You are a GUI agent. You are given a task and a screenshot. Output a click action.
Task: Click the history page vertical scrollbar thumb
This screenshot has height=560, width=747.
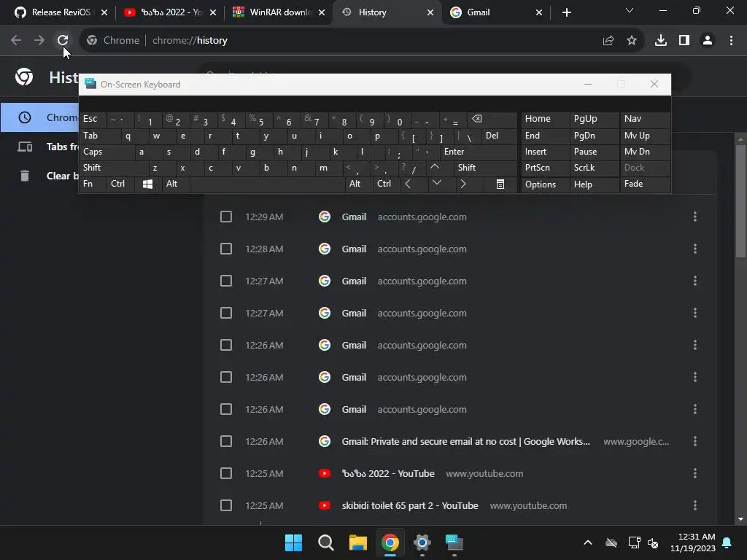pyautogui.click(x=740, y=201)
